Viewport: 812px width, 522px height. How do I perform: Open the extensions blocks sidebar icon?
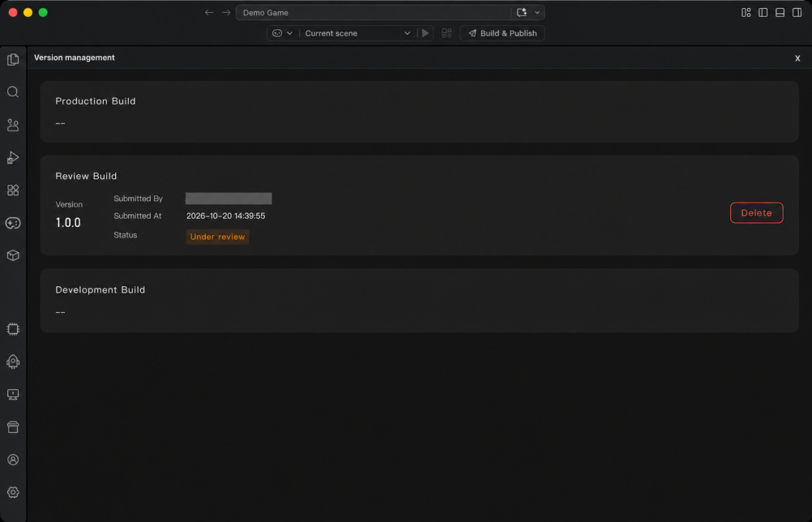(x=13, y=190)
